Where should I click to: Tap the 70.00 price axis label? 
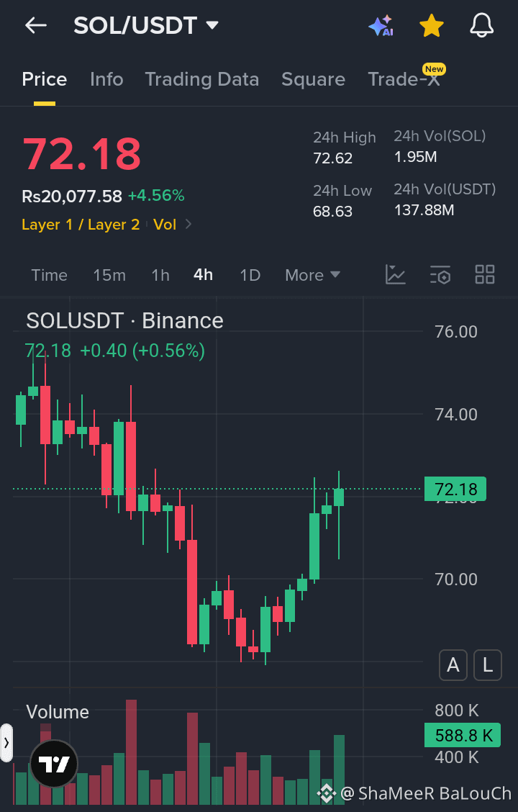(x=456, y=579)
